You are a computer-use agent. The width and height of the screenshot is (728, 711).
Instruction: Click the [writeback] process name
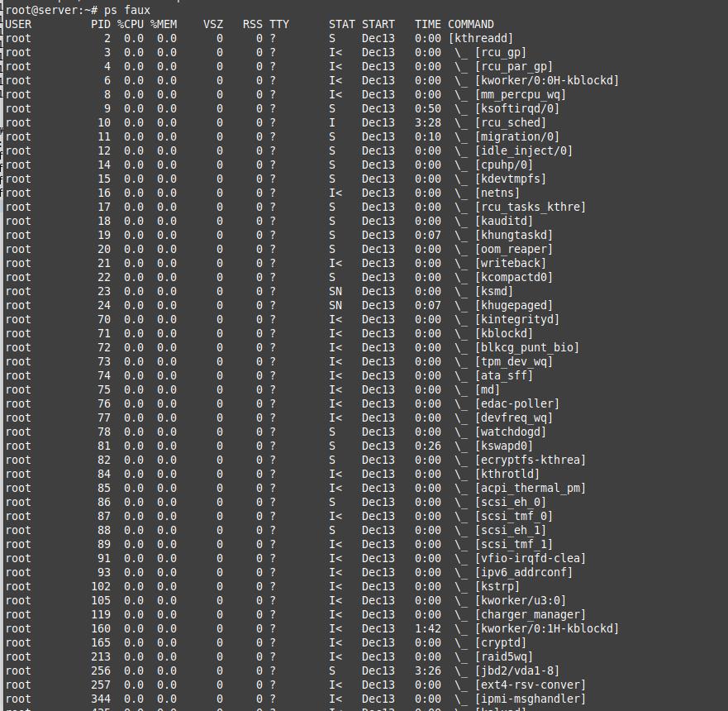tap(510, 263)
